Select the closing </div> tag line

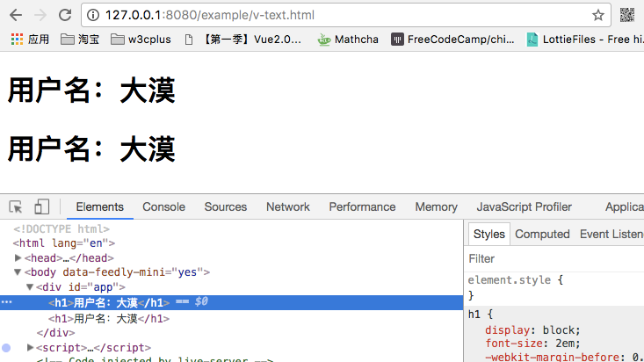click(55, 332)
